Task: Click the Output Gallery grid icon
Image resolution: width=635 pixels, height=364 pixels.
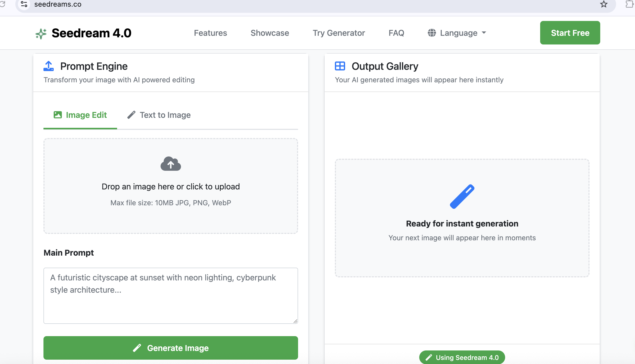Action: [340, 66]
